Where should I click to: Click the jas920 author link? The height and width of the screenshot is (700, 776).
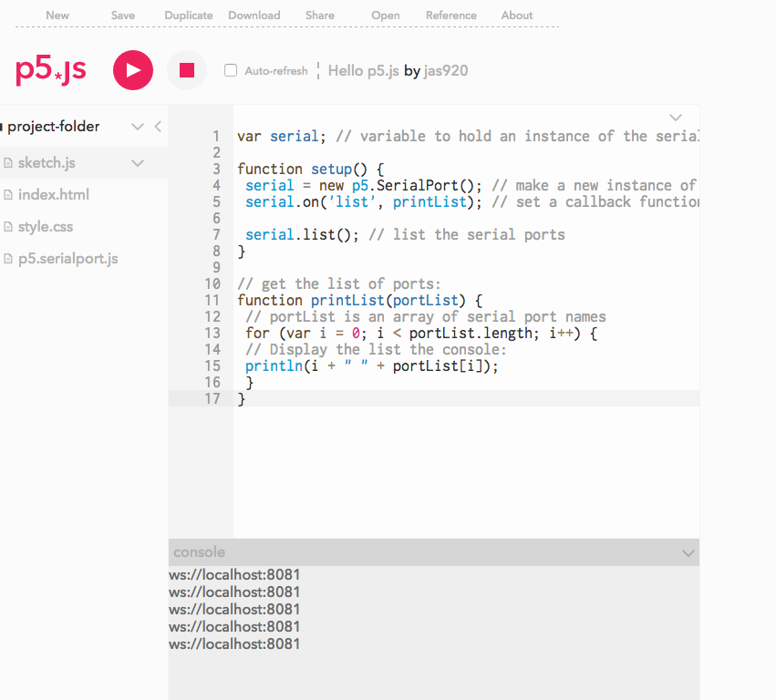[x=446, y=70]
